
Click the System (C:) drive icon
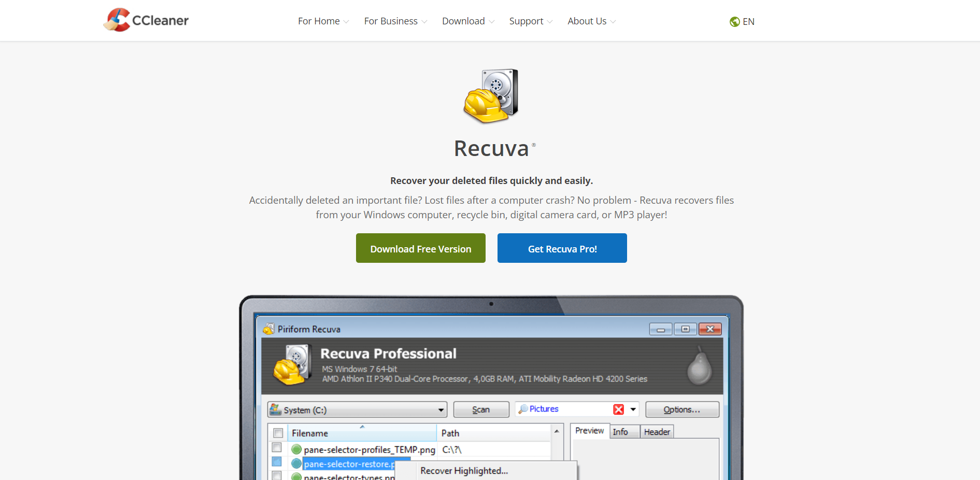point(275,410)
